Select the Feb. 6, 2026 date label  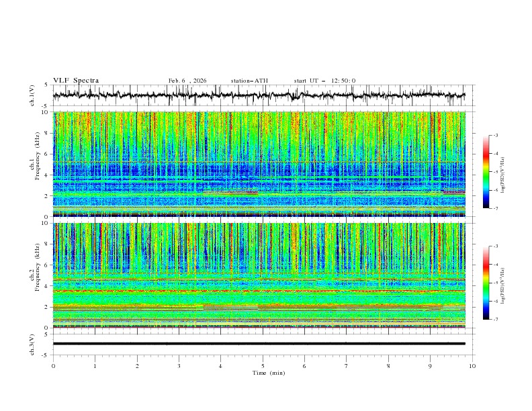[187, 81]
